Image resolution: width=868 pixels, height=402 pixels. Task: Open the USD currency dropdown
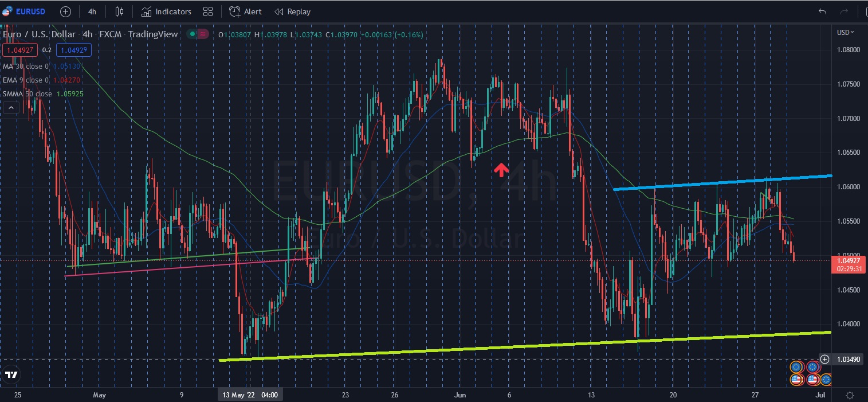845,32
